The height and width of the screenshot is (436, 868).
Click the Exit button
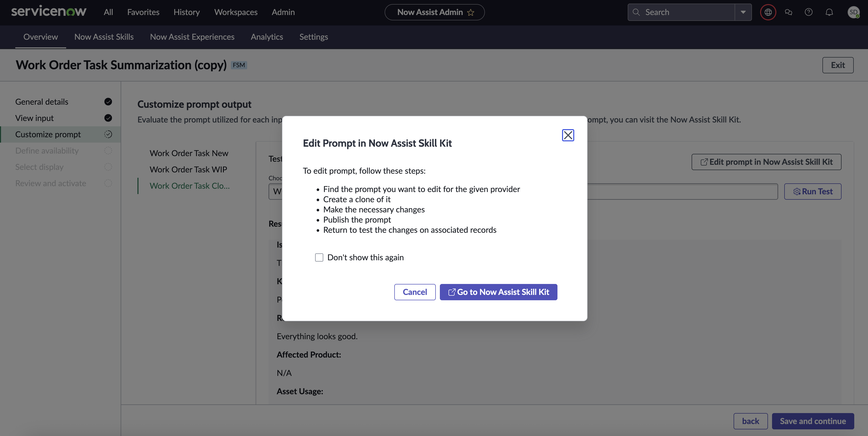[838, 65]
